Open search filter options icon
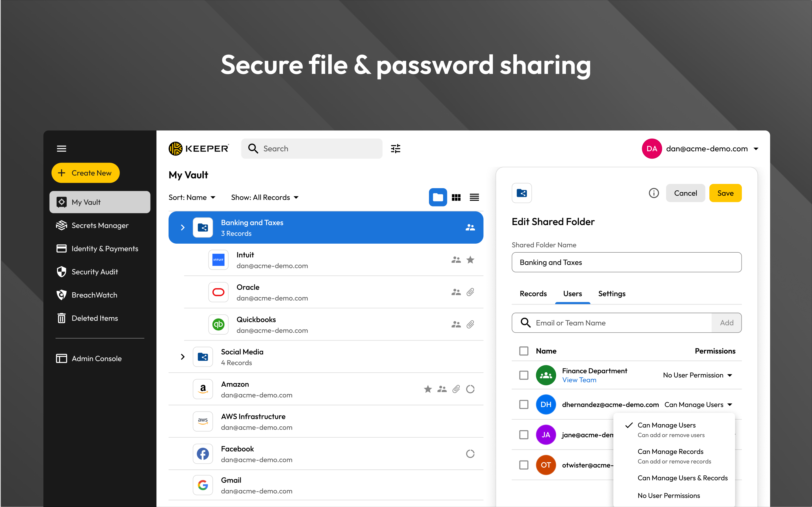 click(396, 148)
